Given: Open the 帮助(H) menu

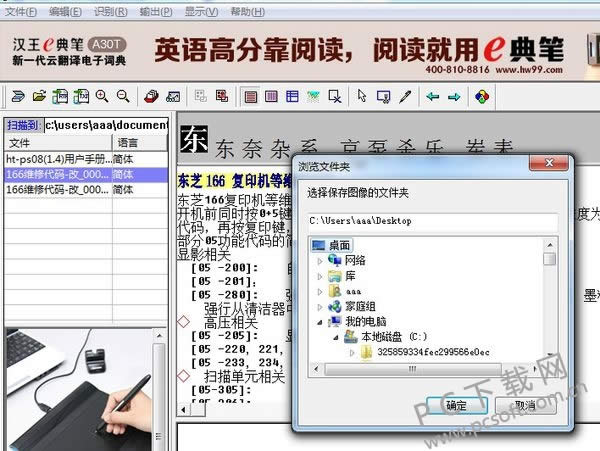Looking at the screenshot, I should (x=247, y=12).
